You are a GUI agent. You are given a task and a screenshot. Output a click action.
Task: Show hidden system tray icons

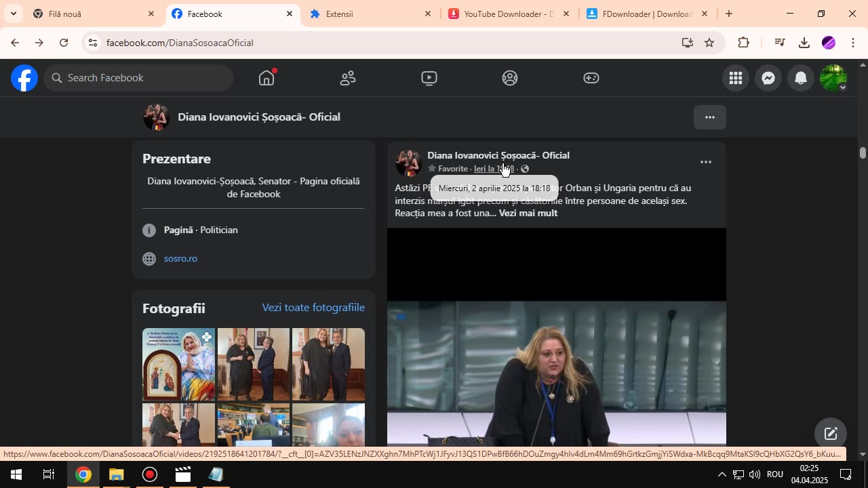[x=722, y=474]
